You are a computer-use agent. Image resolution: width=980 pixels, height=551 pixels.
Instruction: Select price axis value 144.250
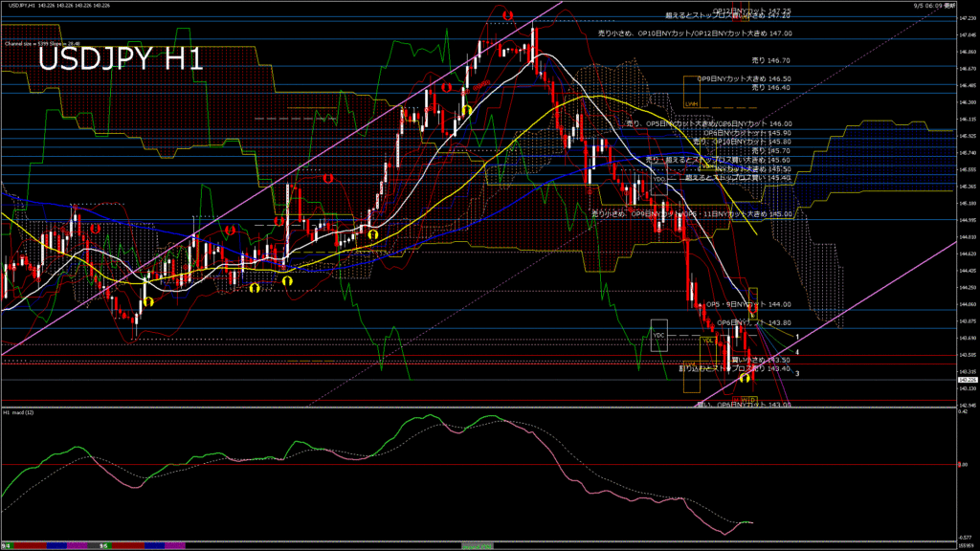pos(968,288)
